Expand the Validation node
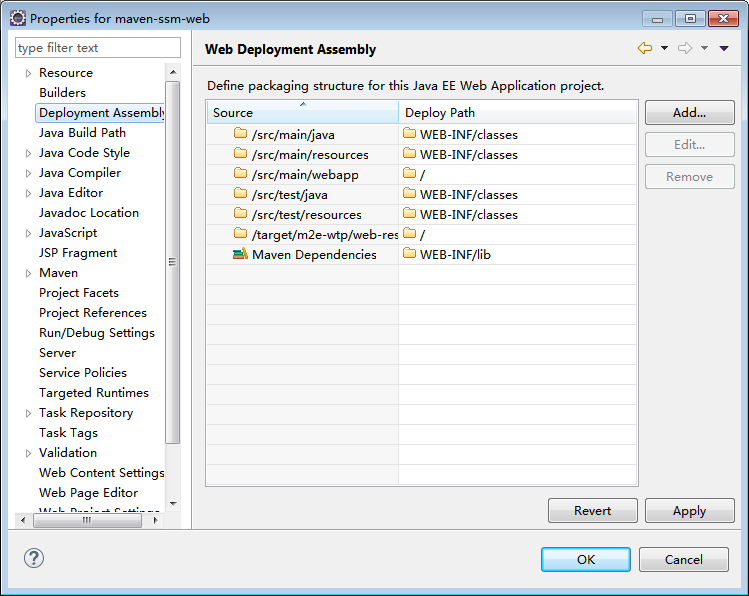Screen dimensions: 749x596 pos(28,453)
